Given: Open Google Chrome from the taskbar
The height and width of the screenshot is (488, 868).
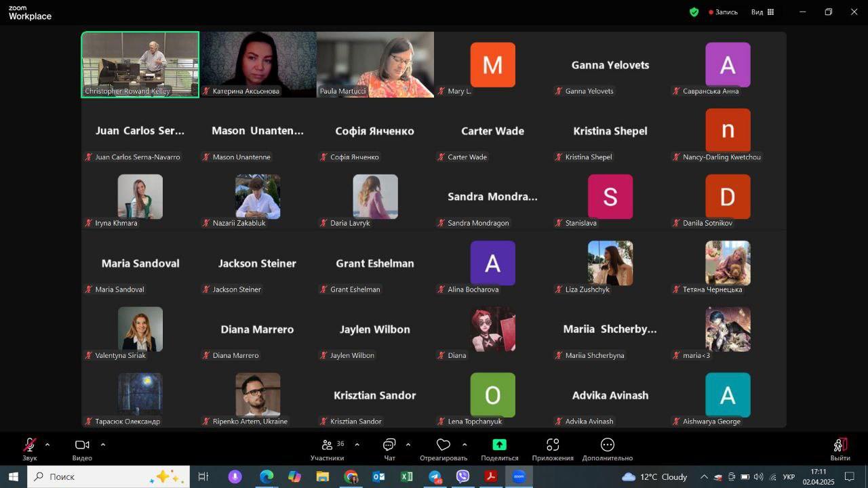Looking at the screenshot, I should [x=351, y=476].
